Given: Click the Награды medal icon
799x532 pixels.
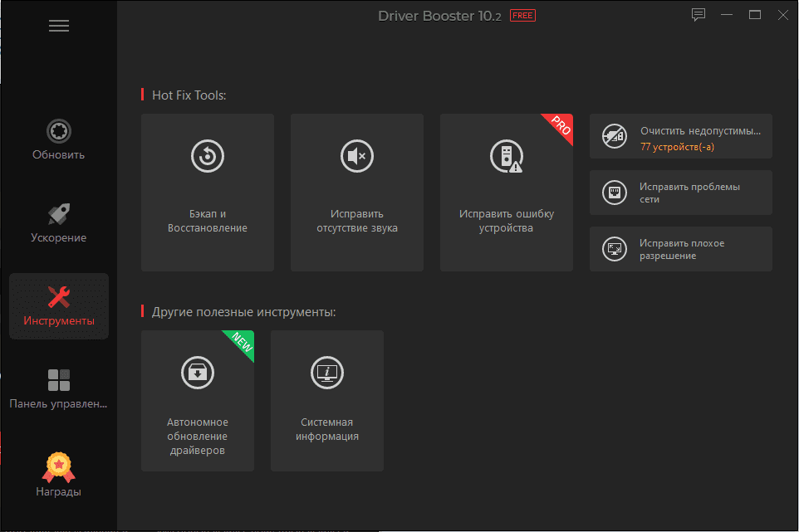Looking at the screenshot, I should [x=59, y=467].
